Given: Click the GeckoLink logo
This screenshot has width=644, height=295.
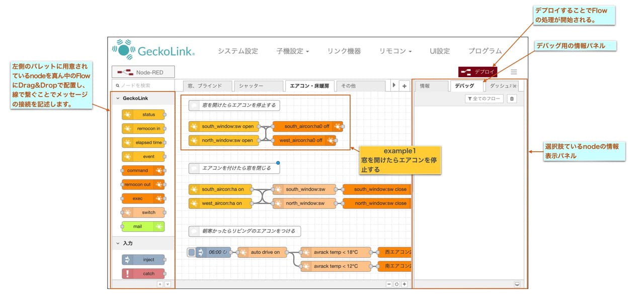Looking at the screenshot, I should (153, 50).
